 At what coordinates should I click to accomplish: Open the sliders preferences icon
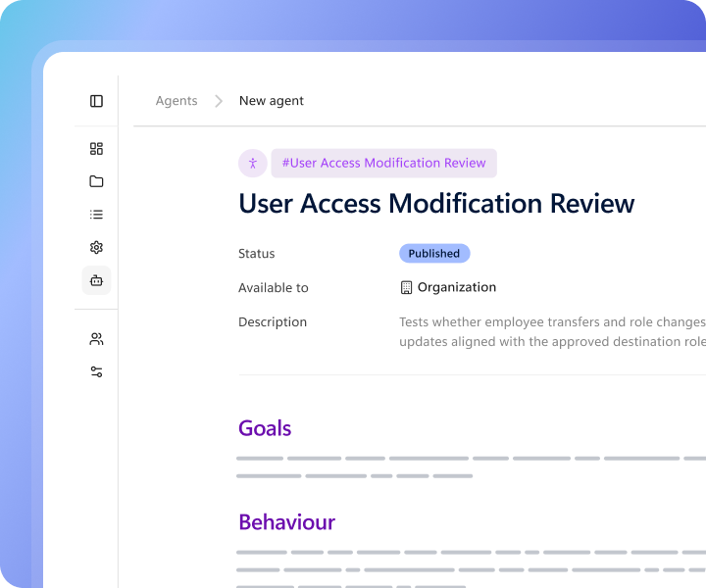coord(96,371)
